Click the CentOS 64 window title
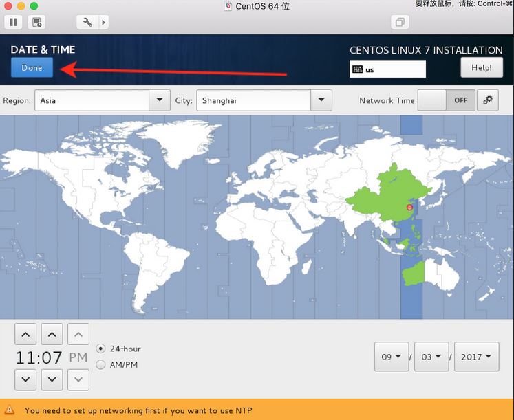 click(262, 6)
